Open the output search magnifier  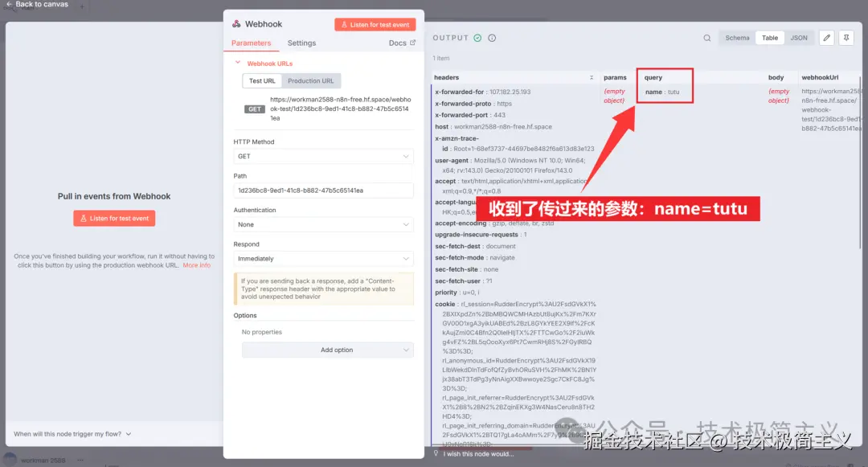[706, 37]
